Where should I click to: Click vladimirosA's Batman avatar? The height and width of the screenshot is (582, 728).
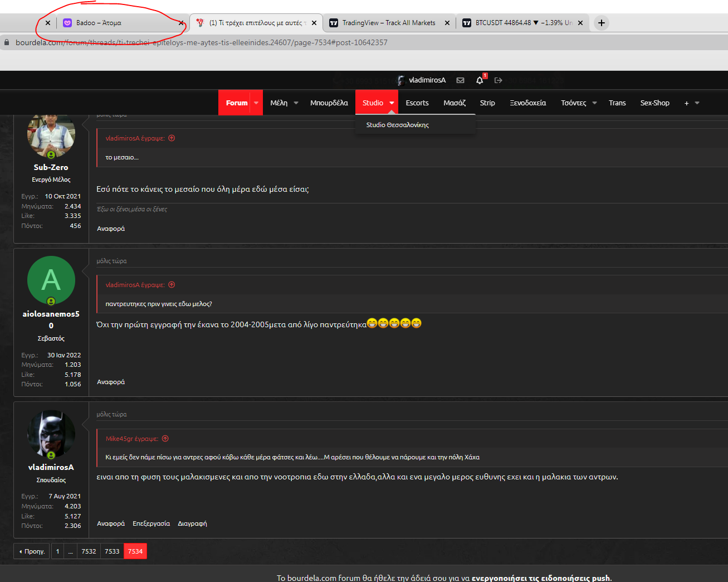(x=51, y=434)
